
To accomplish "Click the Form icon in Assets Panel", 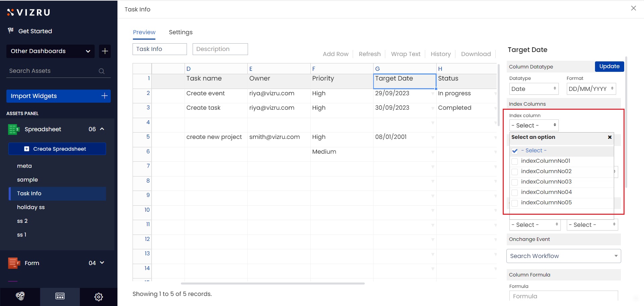I will pyautogui.click(x=13, y=263).
